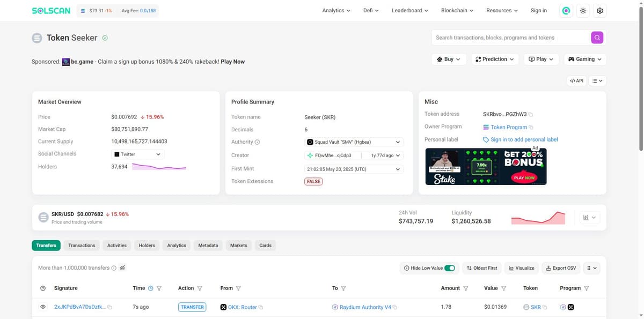
Task: Expand the Creator FQwMhe...cjCdp3 dropdown
Action: click(x=354, y=155)
